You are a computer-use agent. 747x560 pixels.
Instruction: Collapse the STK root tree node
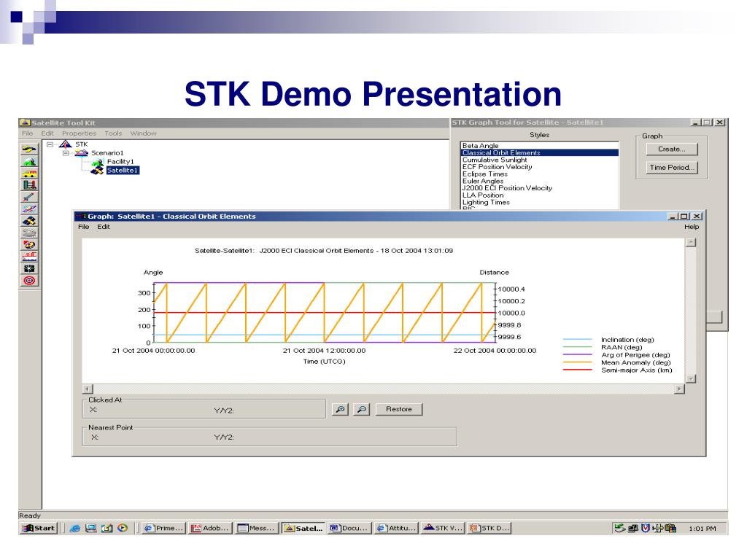point(50,144)
